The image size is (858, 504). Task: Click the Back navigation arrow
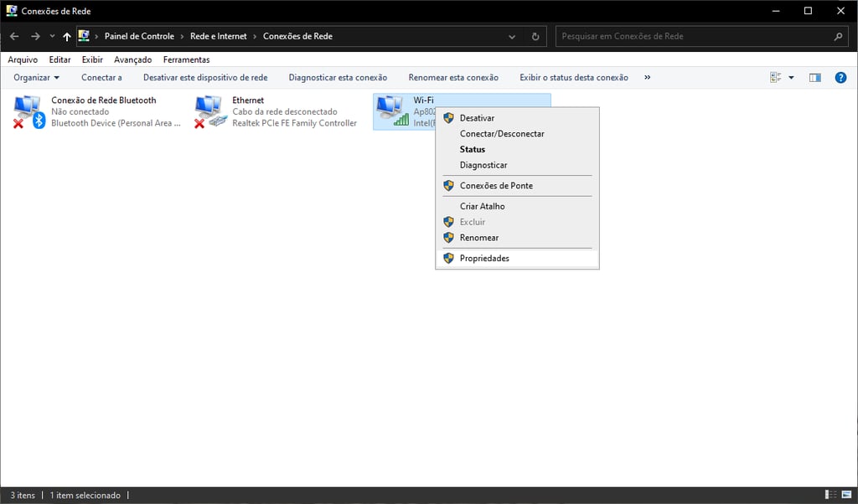[15, 36]
